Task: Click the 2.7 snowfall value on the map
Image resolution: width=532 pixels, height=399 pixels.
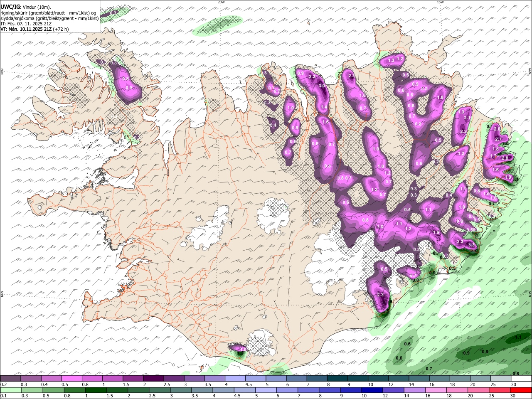Action: (x=498, y=139)
